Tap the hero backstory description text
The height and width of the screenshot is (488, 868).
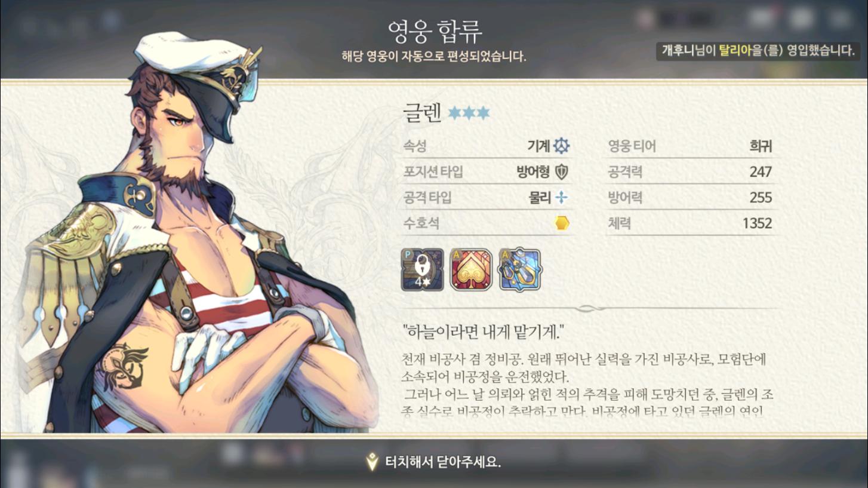point(588,385)
